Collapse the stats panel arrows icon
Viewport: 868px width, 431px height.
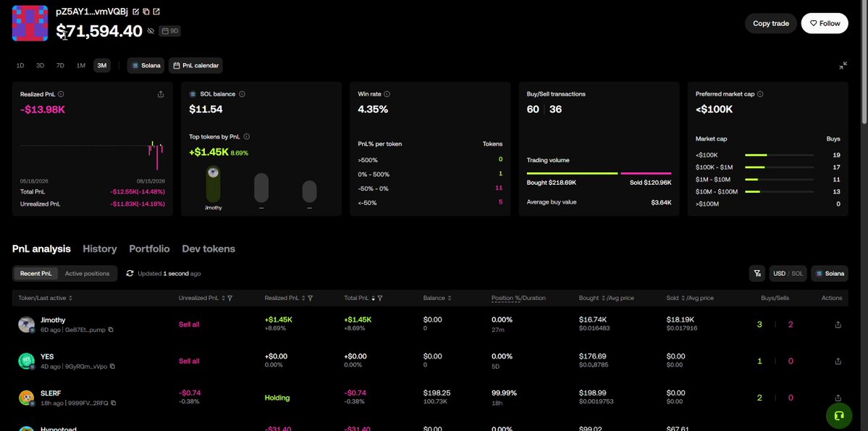pyautogui.click(x=843, y=65)
